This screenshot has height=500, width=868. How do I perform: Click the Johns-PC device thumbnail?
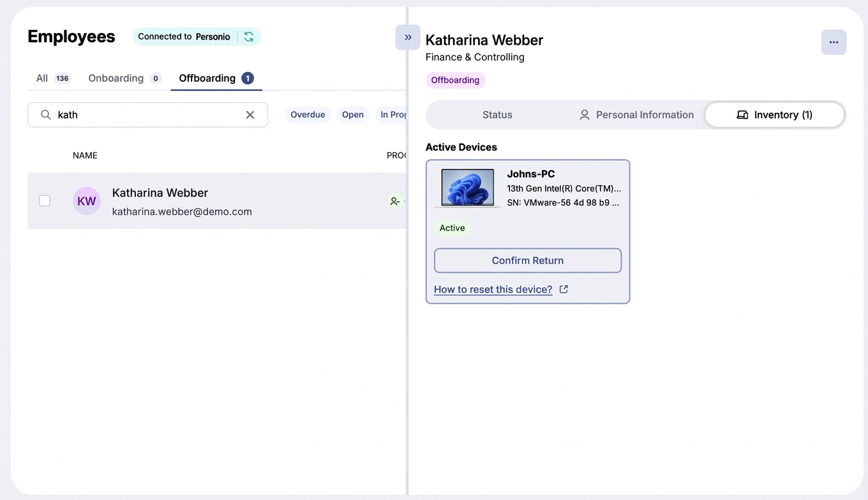coord(468,187)
